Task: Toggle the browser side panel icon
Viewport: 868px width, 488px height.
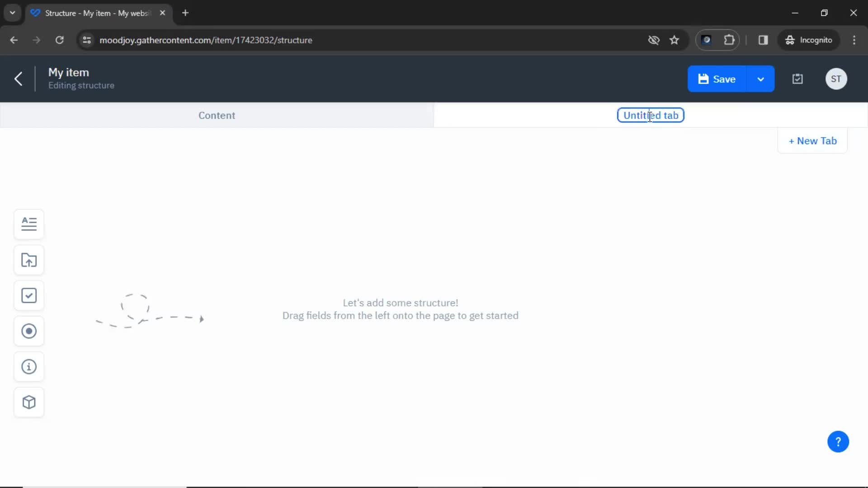Action: pos(763,40)
